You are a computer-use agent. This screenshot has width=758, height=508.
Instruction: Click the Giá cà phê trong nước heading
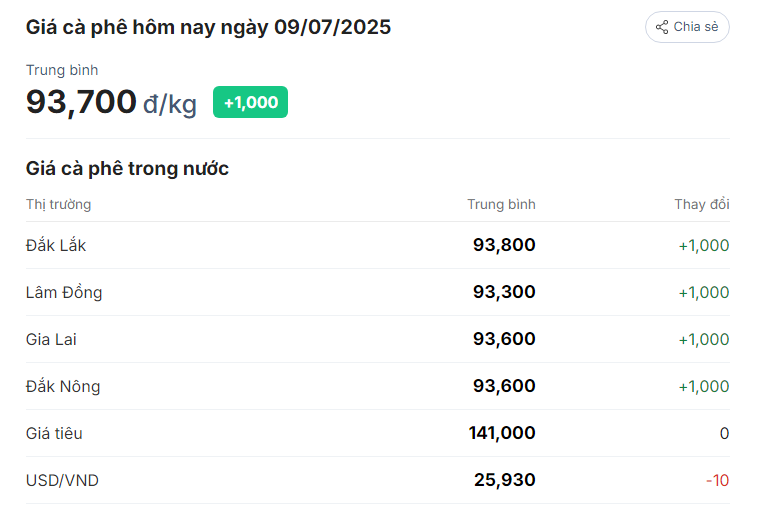coord(127,169)
